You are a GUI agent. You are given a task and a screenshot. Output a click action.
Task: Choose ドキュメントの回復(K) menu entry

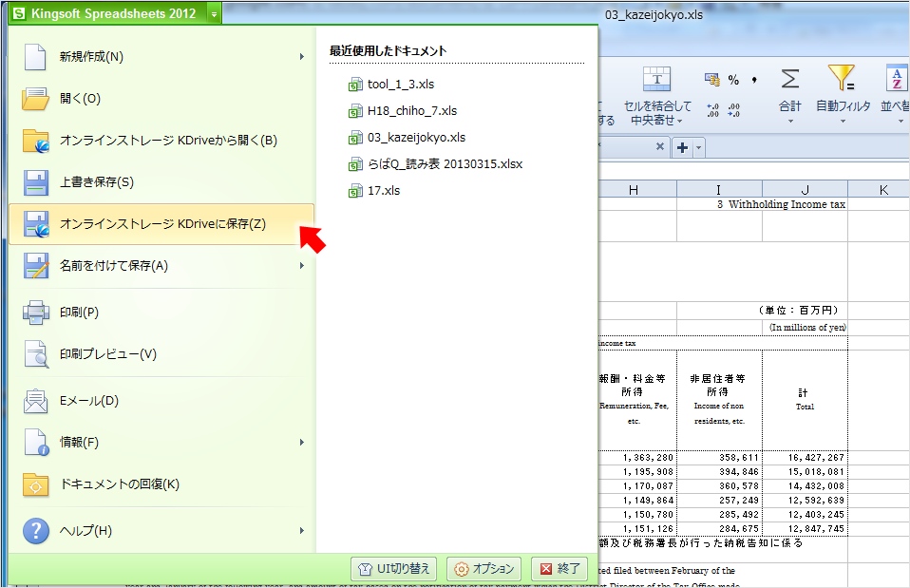(161, 484)
